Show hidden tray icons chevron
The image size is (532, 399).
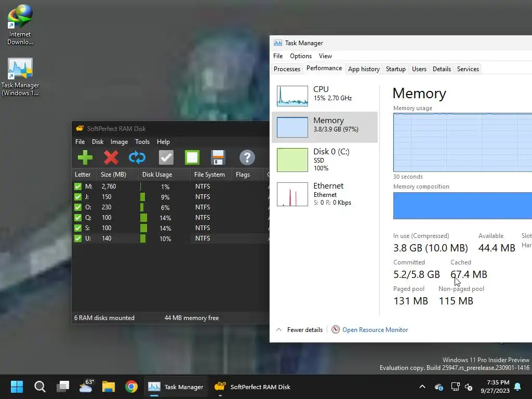[x=422, y=387]
